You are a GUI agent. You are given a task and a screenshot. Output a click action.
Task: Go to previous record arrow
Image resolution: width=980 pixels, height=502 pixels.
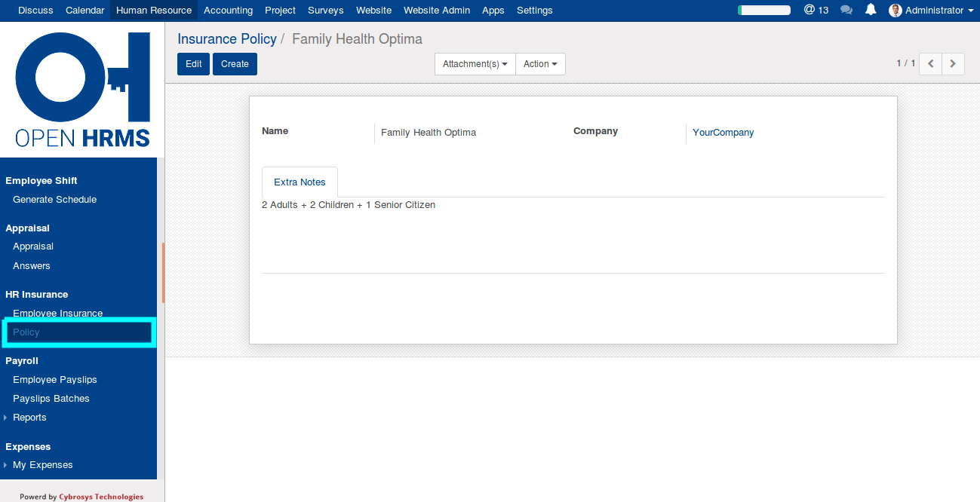(931, 64)
